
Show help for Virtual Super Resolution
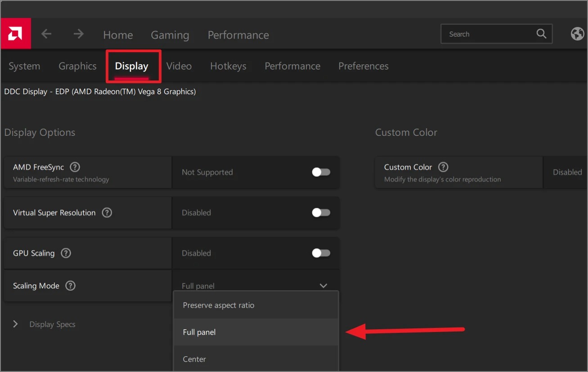point(107,212)
